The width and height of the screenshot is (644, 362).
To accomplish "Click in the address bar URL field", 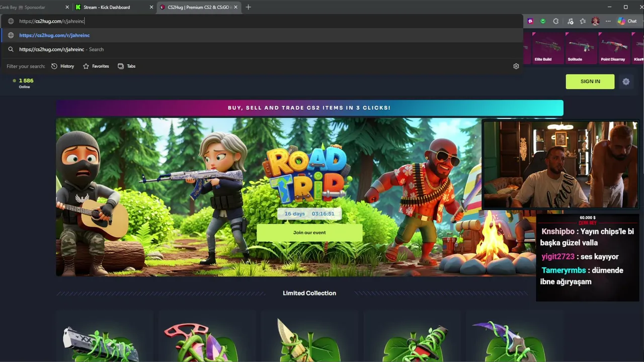I will click(x=262, y=21).
